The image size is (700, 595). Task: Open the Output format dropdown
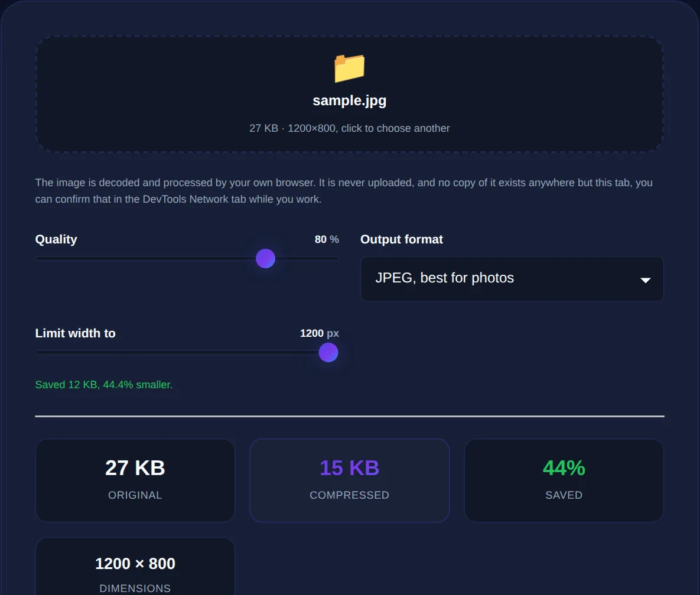[512, 279]
